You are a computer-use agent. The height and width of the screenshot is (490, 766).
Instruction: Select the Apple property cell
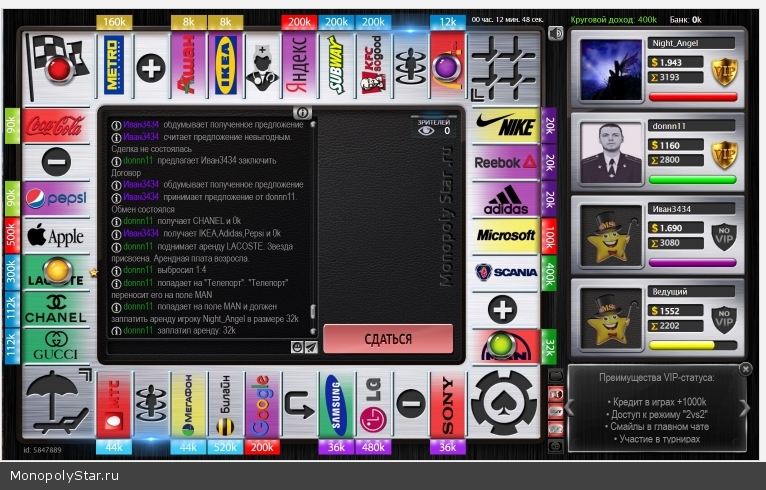click(56, 236)
